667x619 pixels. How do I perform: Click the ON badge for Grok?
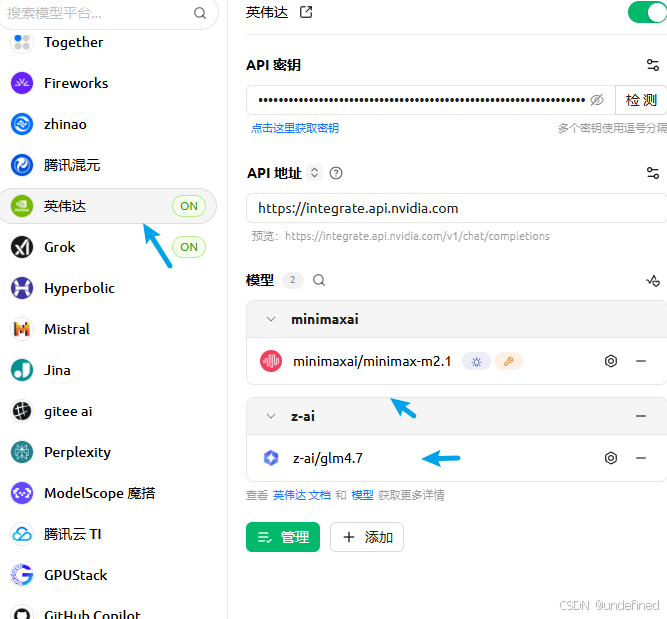click(189, 247)
